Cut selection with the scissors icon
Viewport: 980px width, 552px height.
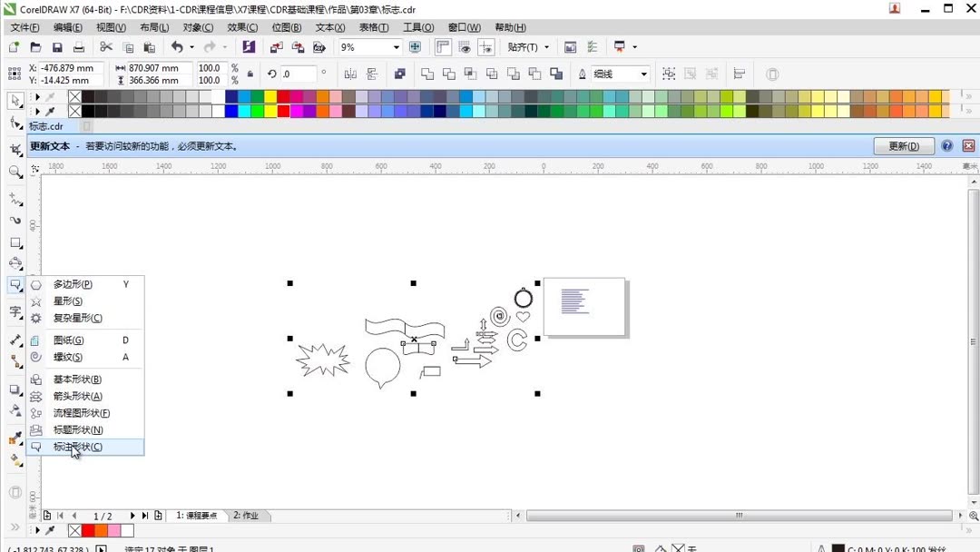coord(106,47)
